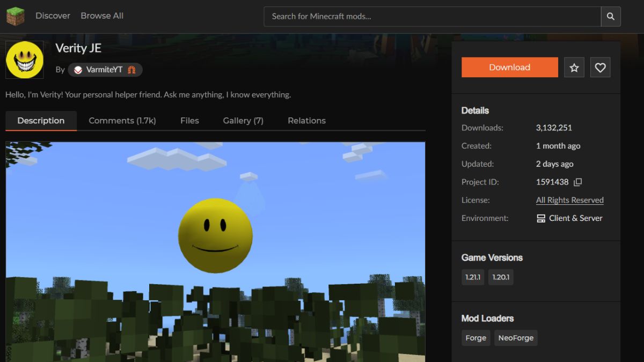
Task: Open the Discover page
Action: 53,16
